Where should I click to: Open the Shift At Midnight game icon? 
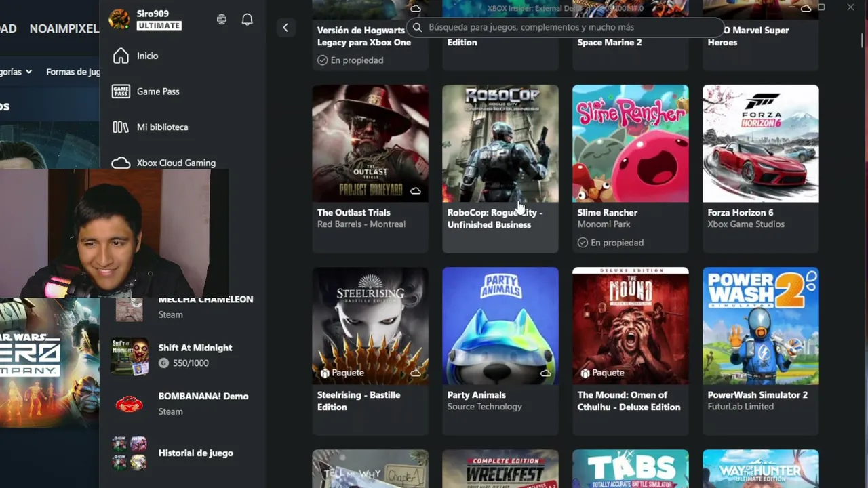click(130, 357)
